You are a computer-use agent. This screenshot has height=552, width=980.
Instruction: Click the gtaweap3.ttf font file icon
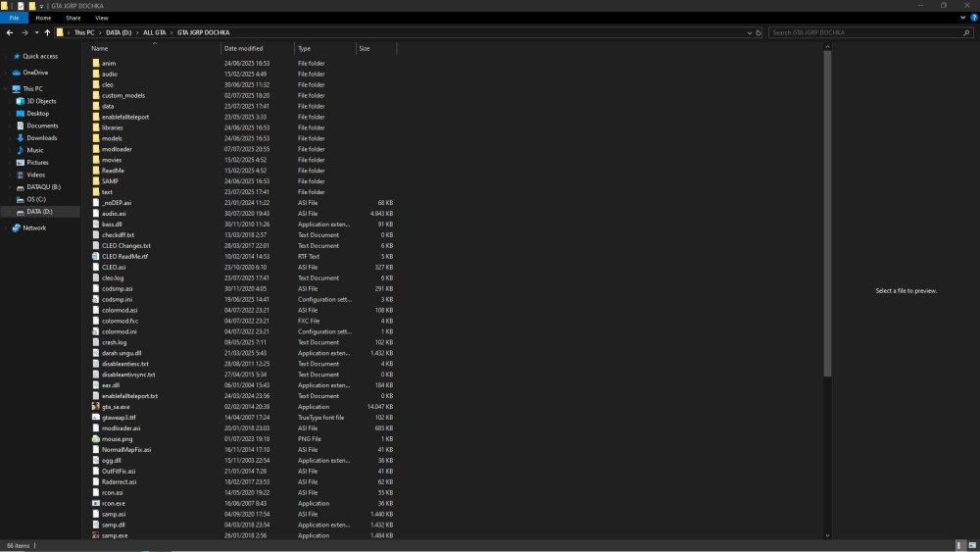pyautogui.click(x=96, y=417)
